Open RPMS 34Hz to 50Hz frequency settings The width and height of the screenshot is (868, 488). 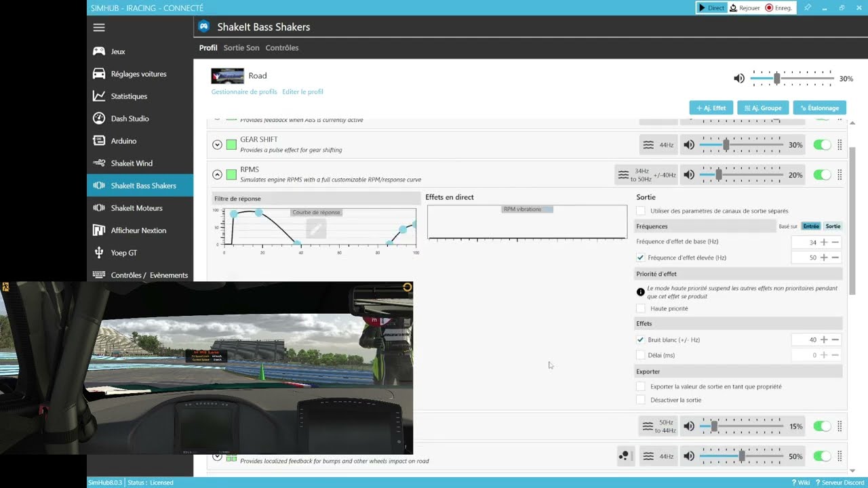646,175
